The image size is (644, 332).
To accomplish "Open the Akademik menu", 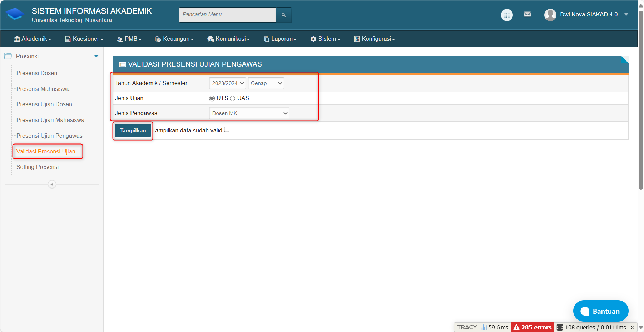I will pyautogui.click(x=33, y=39).
